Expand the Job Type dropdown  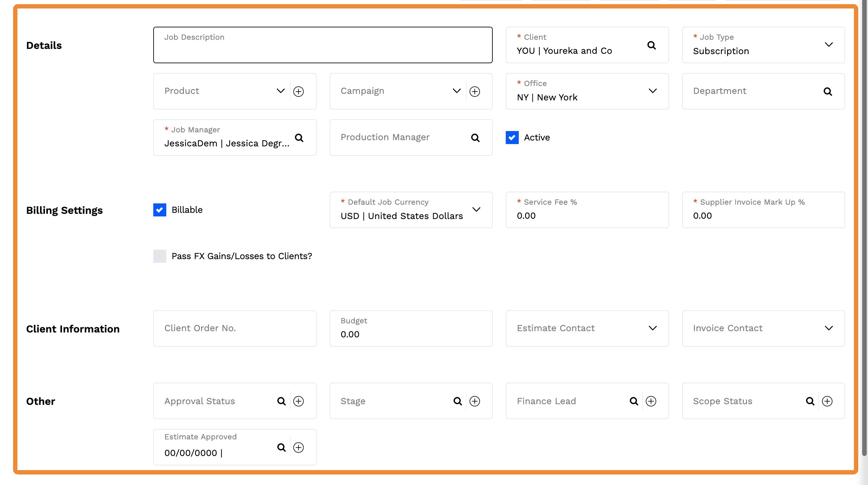pos(828,45)
